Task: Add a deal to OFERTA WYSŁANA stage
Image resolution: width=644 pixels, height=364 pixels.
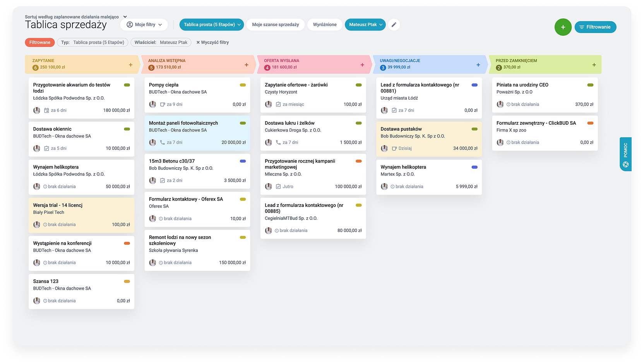Action: point(362,65)
